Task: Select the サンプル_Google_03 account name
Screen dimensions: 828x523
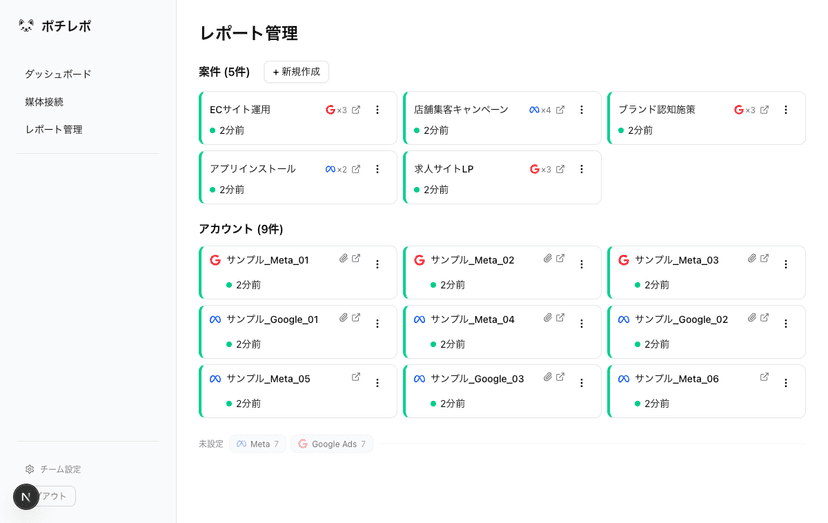Action: pyautogui.click(x=477, y=379)
